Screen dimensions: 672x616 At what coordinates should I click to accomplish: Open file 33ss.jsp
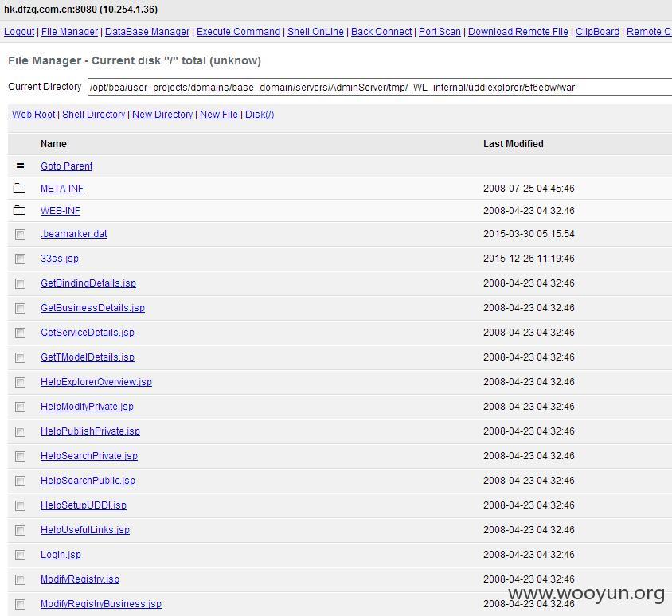point(60,259)
